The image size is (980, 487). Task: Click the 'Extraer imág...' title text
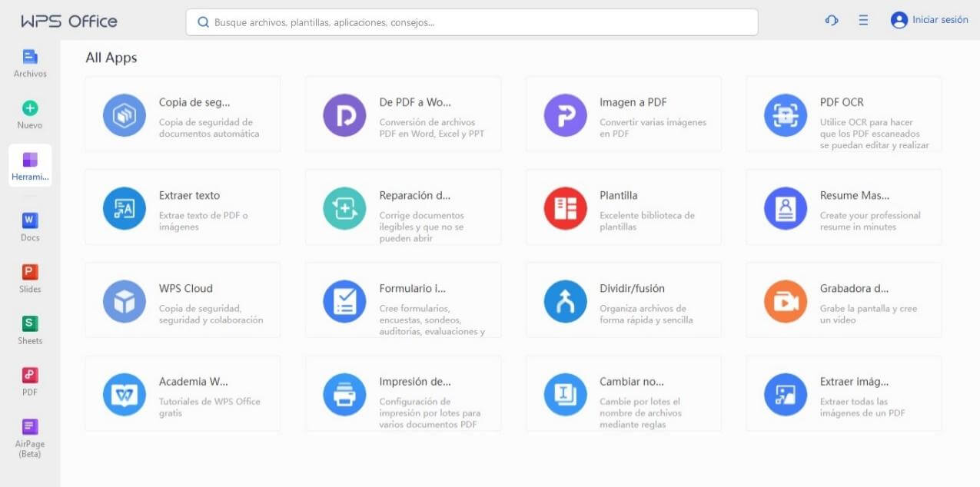click(x=855, y=381)
